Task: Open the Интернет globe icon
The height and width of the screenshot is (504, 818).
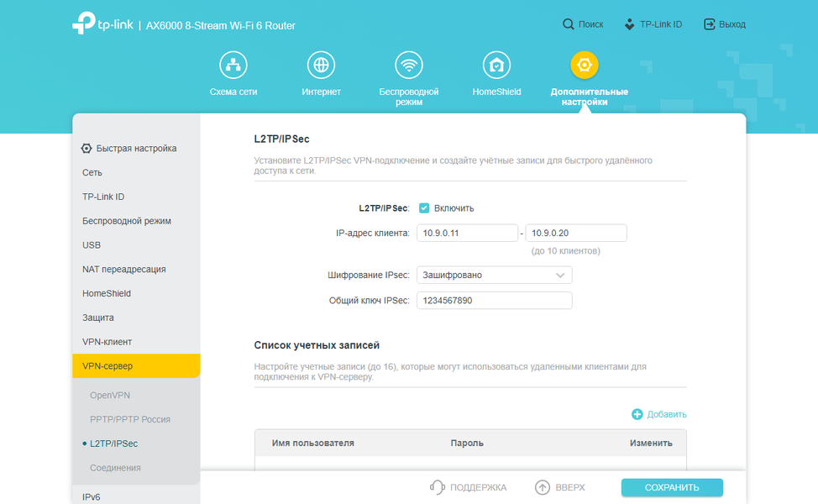Action: tap(321, 66)
